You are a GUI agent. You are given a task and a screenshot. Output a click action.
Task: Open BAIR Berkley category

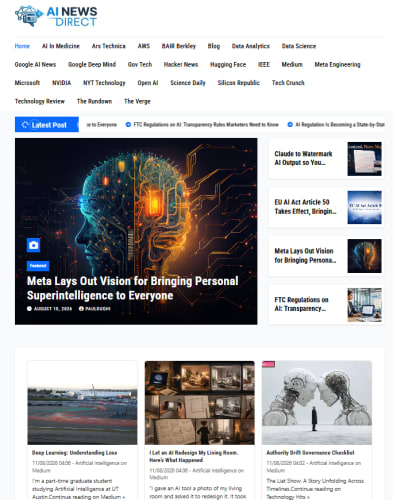pos(179,46)
